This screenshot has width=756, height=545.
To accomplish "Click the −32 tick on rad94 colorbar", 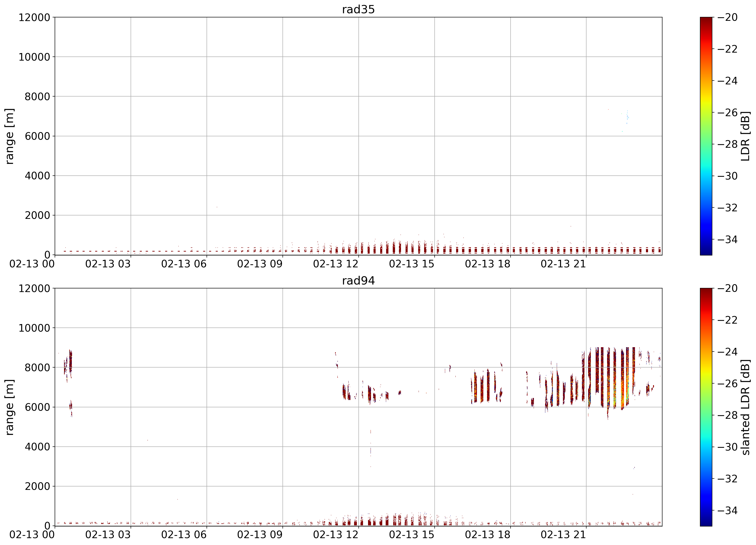I will coord(727,479).
